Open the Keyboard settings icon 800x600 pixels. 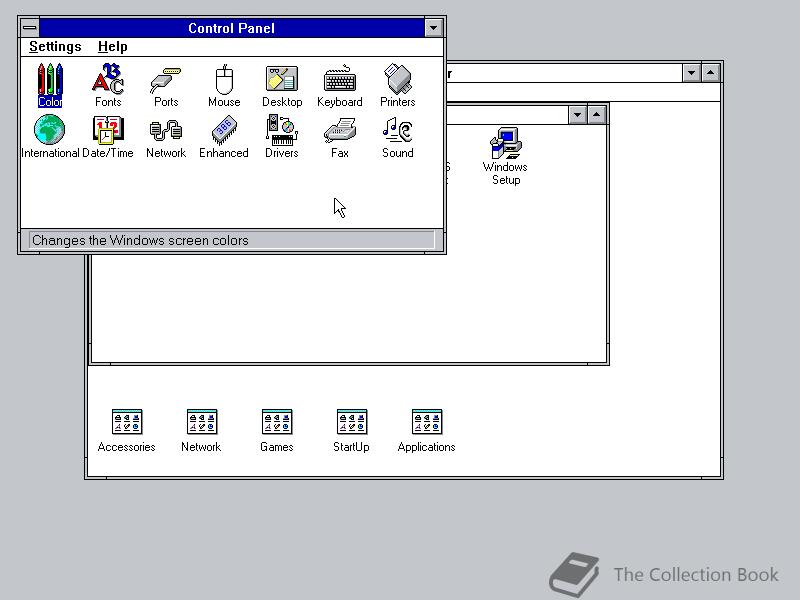coord(340,86)
